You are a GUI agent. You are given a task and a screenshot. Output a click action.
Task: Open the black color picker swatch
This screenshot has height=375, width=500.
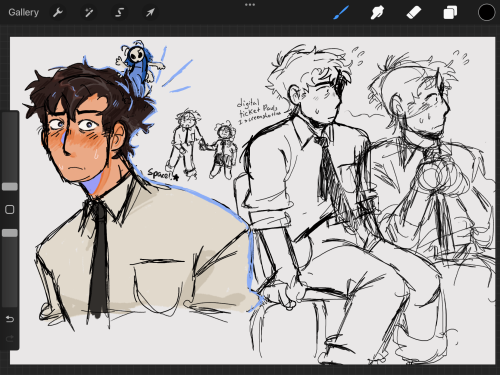click(x=486, y=13)
